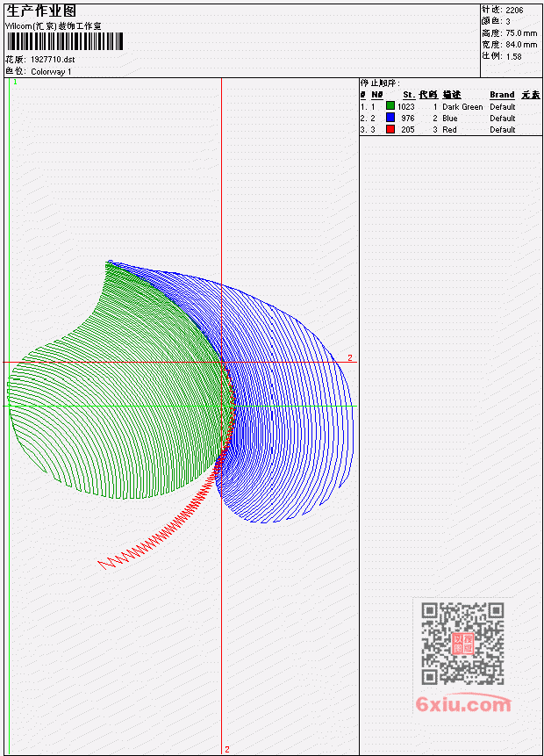Click the QR code image
The image size is (544, 756).
coord(462,644)
